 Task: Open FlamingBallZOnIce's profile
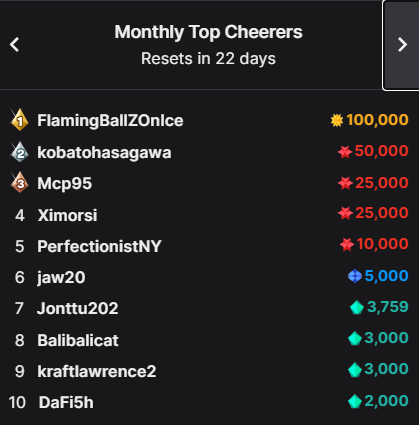coord(110,120)
